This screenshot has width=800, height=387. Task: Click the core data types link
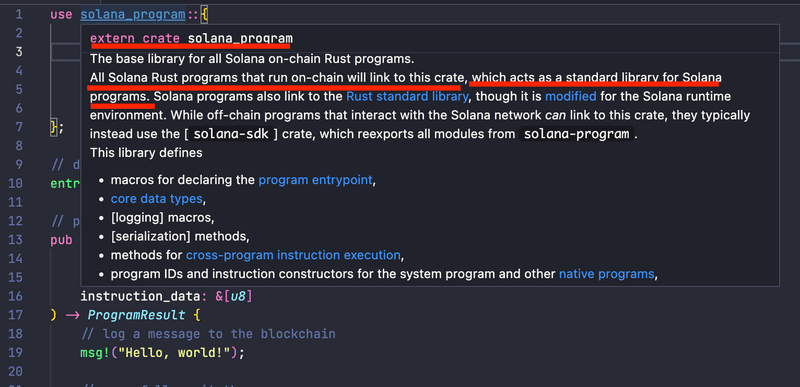157,199
